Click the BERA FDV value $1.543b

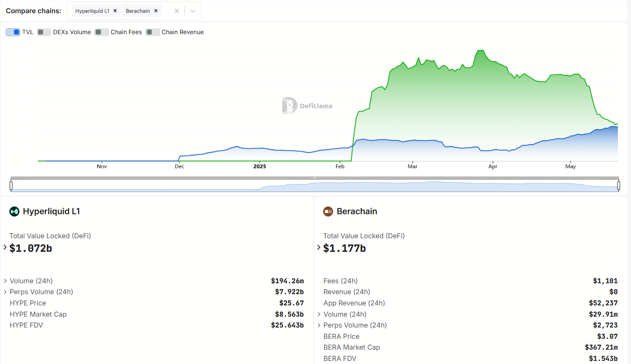(603, 359)
